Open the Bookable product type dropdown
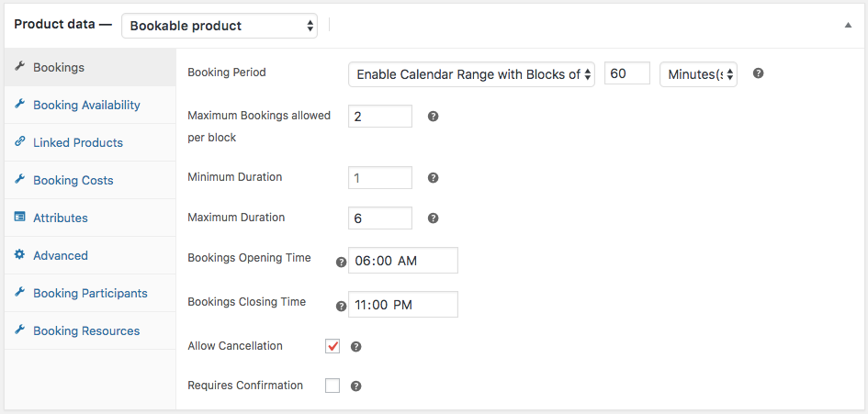Image resolution: width=868 pixels, height=414 pixels. (220, 26)
